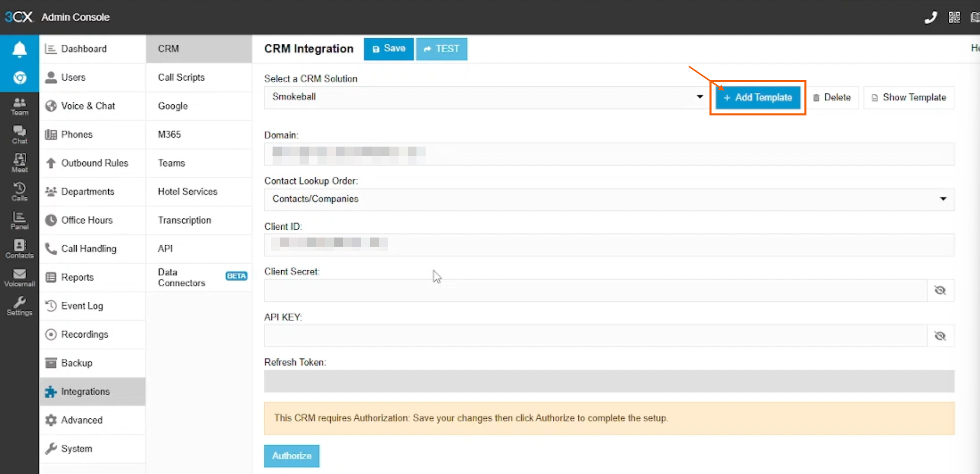Click the Authorize button
This screenshot has width=980, height=474.
[x=291, y=456]
